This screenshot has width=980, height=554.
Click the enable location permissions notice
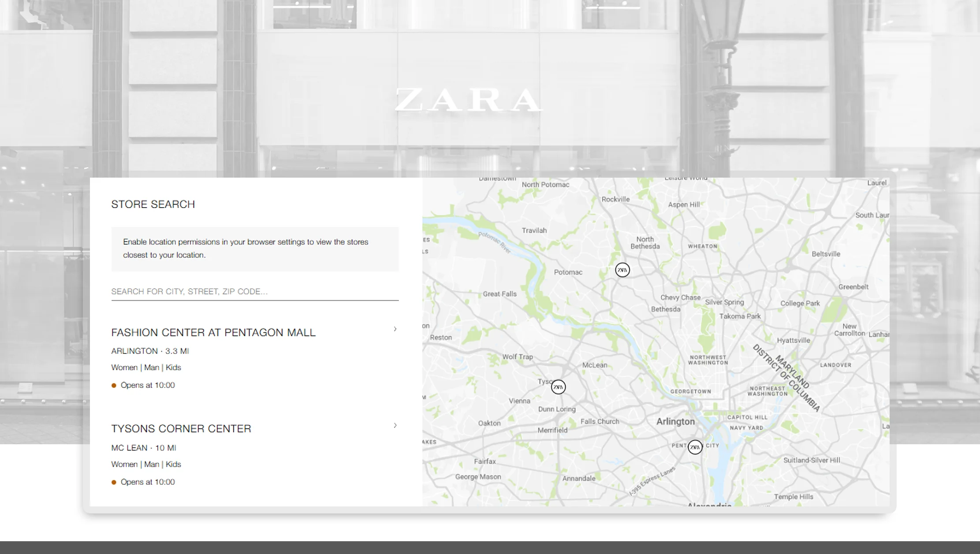point(255,249)
